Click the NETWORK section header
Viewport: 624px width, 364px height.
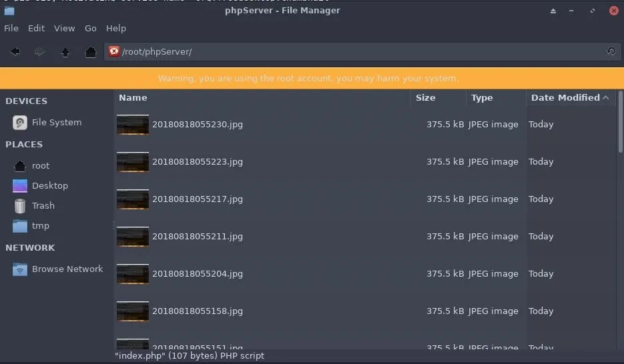pyautogui.click(x=30, y=247)
